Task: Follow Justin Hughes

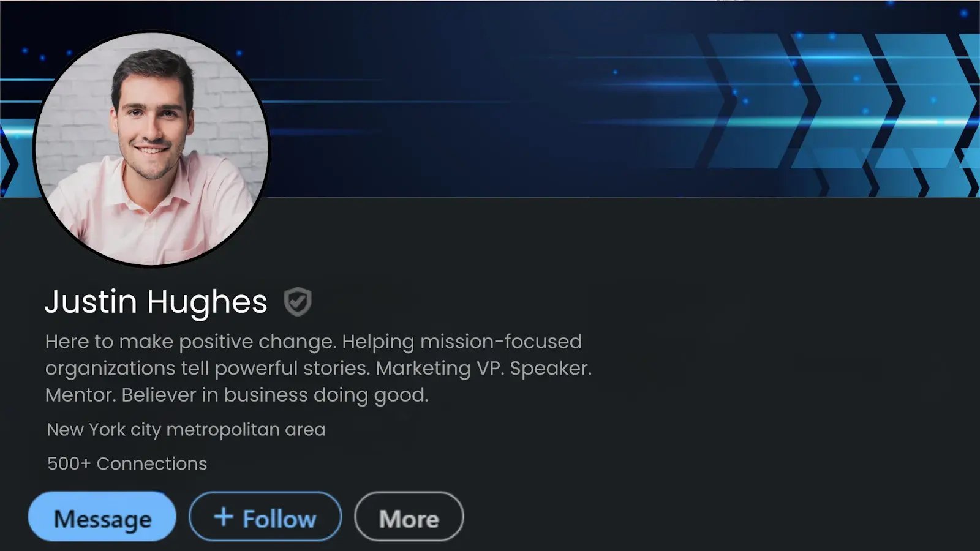Action: 265,517
